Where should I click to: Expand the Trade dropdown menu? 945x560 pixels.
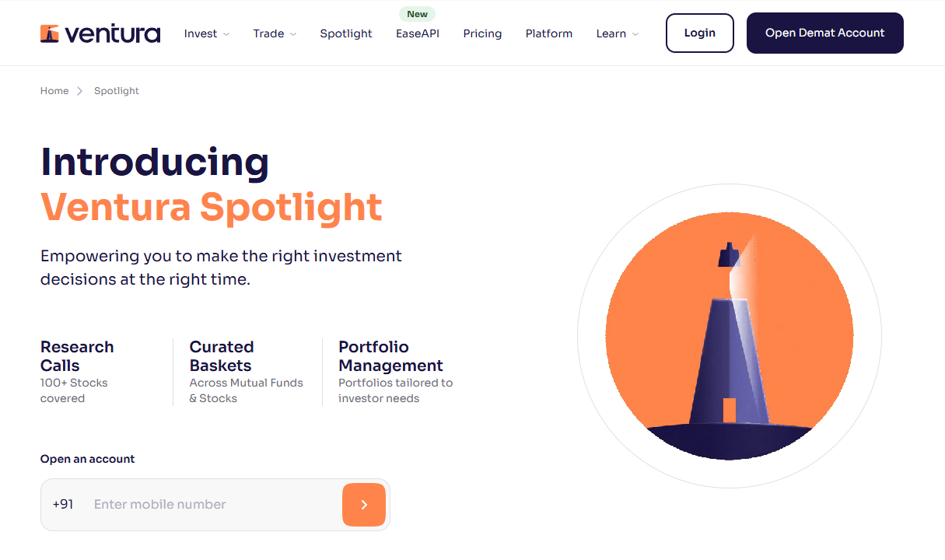coord(275,33)
